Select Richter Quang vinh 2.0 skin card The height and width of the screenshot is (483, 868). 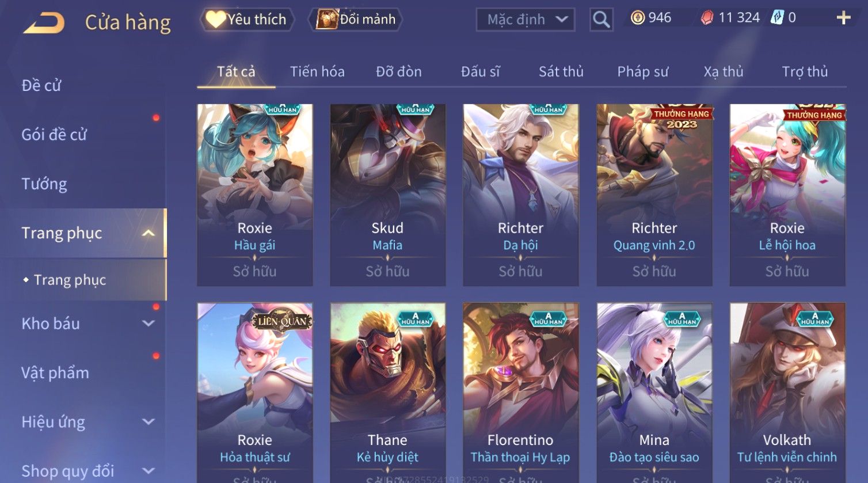654,195
